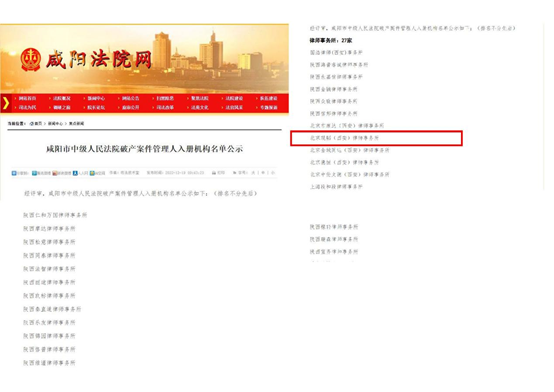Select 陕西乐友律师事务所 in the list
554x392 pixels.
[49, 322]
